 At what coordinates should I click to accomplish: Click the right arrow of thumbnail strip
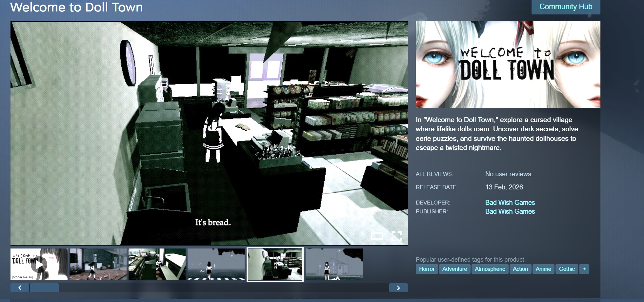click(x=398, y=288)
